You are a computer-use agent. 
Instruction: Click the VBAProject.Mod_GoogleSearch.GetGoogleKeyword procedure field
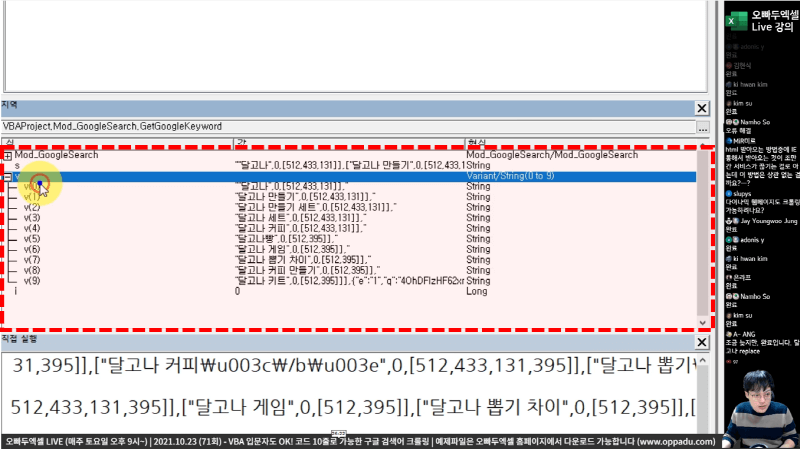click(x=348, y=127)
